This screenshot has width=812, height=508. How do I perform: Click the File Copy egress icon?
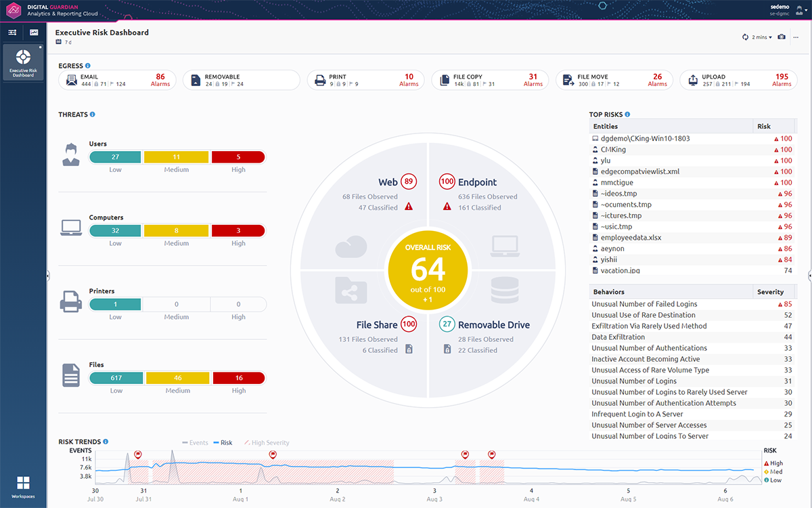coord(444,79)
